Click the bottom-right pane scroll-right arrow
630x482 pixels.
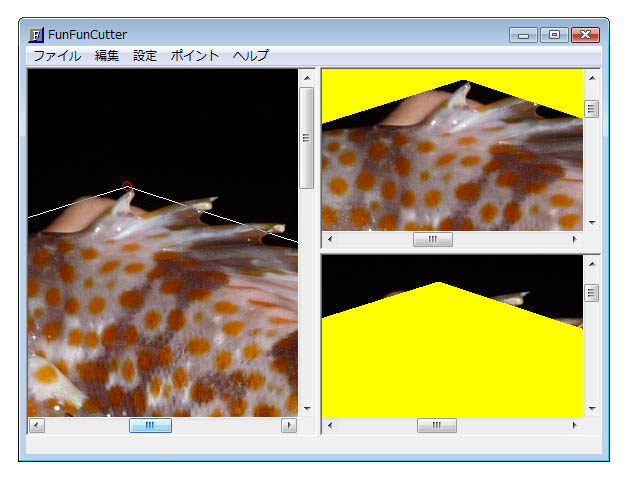[575, 425]
